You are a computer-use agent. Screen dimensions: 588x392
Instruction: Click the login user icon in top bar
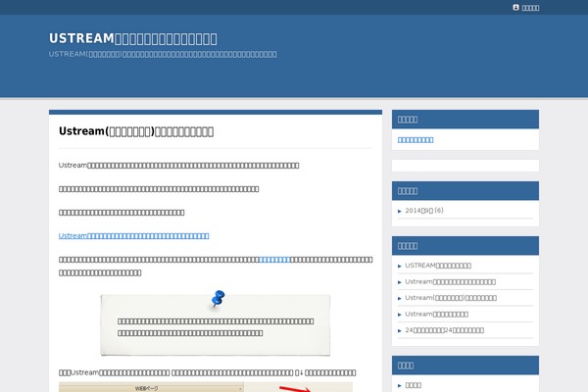[x=515, y=8]
